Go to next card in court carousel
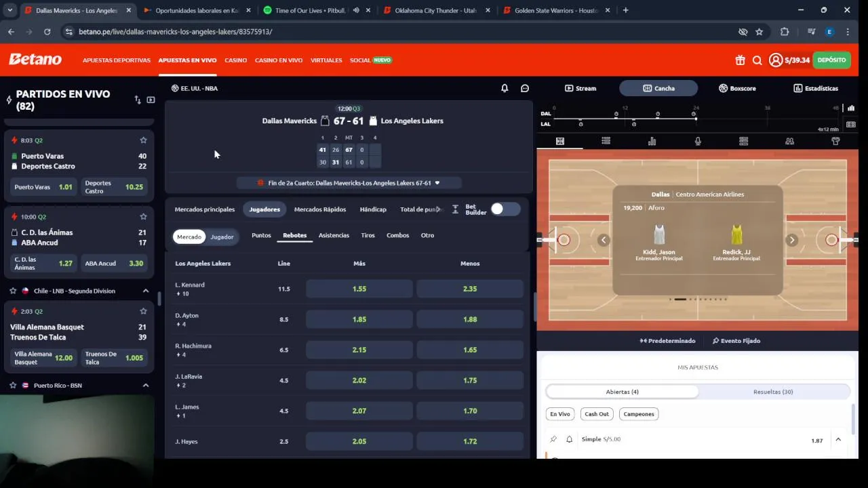 791,240
